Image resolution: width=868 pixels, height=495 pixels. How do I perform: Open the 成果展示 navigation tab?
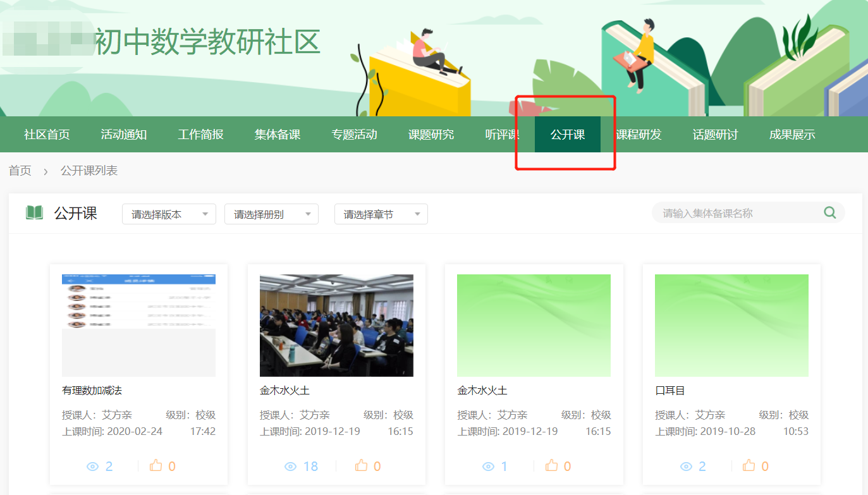coord(792,135)
